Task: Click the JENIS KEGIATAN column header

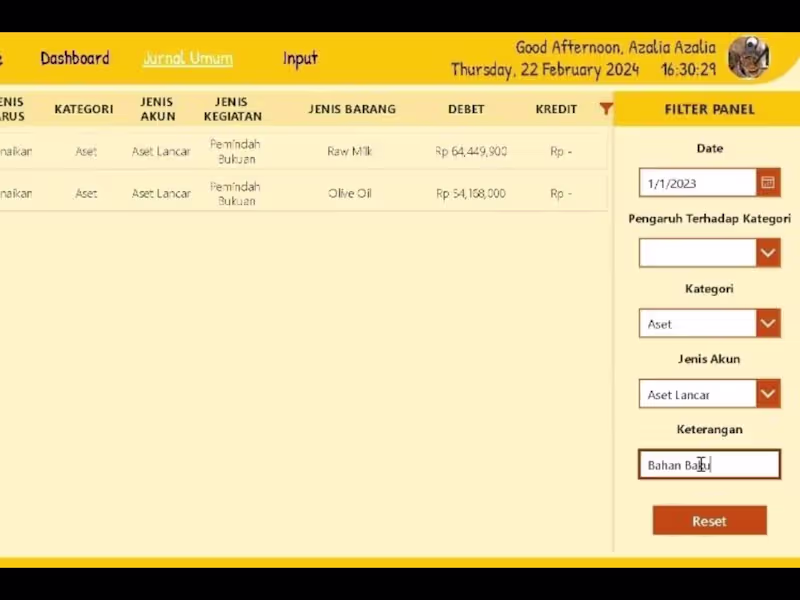Action: [233, 109]
